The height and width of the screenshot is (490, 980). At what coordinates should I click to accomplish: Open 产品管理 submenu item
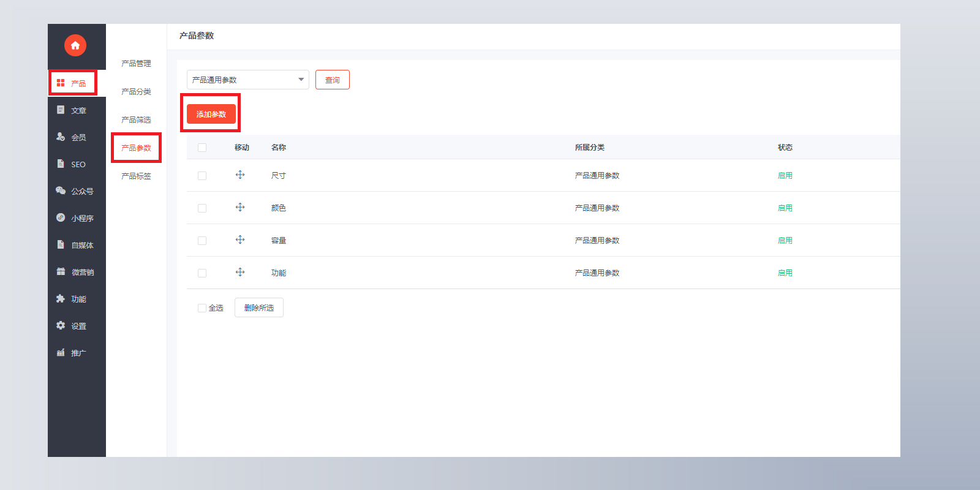(136, 64)
